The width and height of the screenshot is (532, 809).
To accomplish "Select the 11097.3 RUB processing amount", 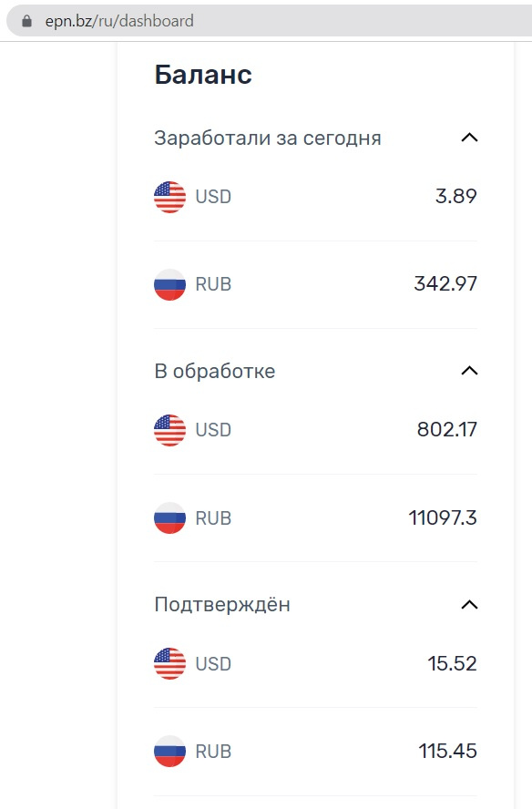I will point(443,517).
